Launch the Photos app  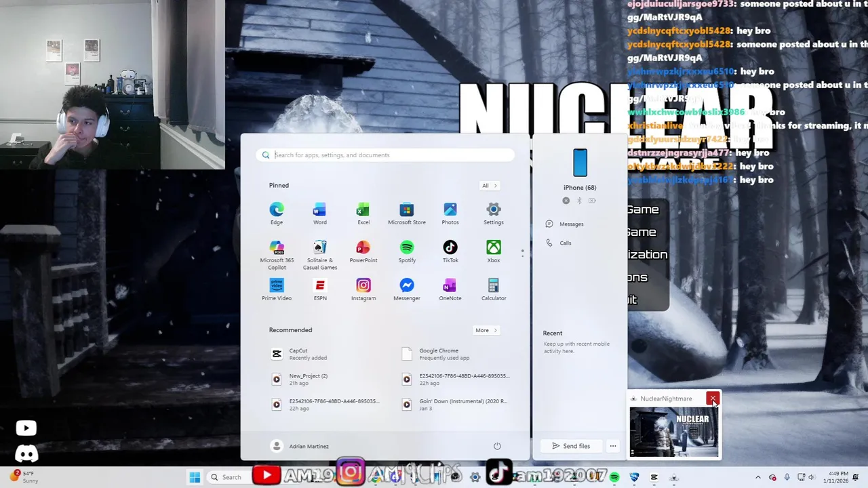(x=450, y=213)
